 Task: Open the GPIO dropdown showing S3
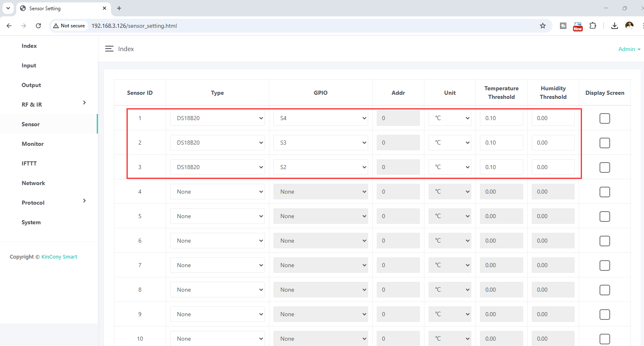pos(320,143)
